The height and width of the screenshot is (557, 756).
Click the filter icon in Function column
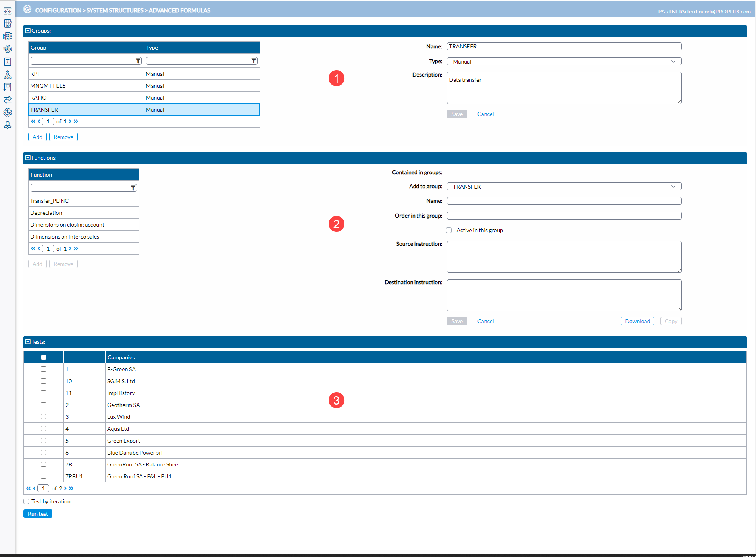point(133,188)
